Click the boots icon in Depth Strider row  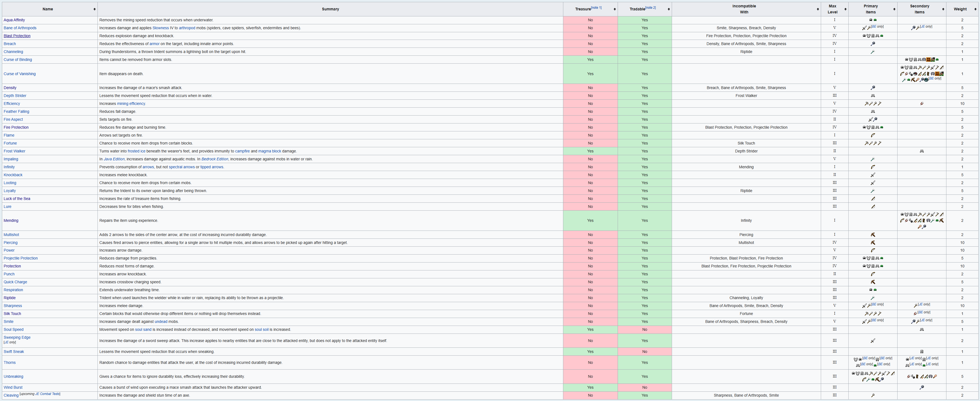[873, 96]
